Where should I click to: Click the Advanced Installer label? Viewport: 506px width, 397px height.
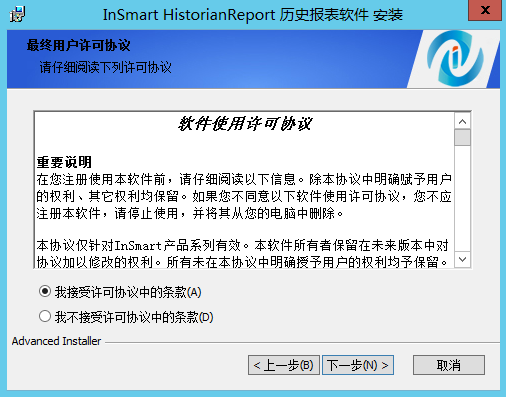point(56,341)
